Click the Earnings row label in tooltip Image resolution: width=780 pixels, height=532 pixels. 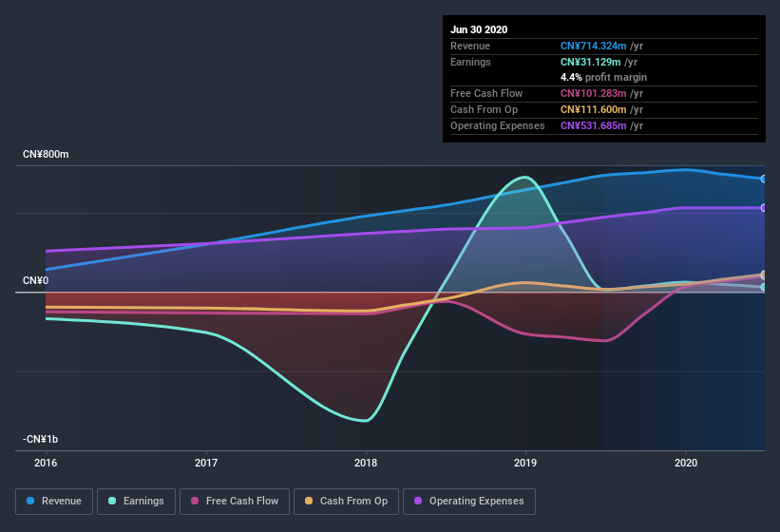pos(470,62)
